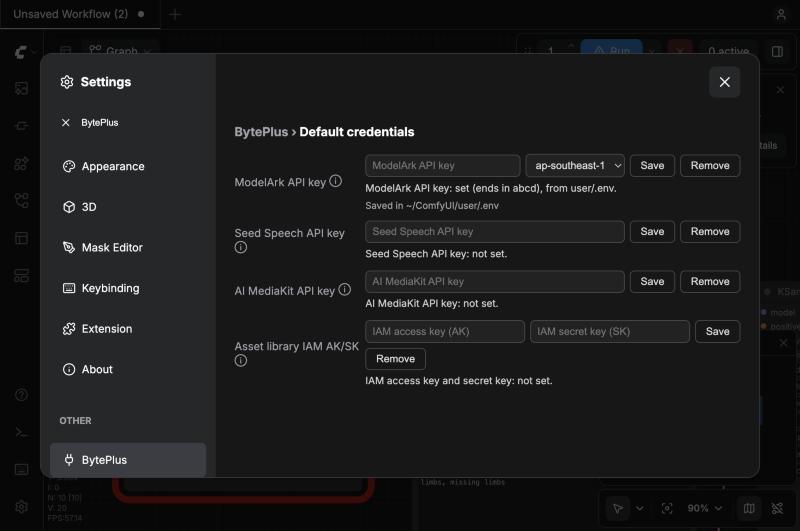The width and height of the screenshot is (800, 531).
Task: Click the fit view icon in canvas toolbar
Action: [x=667, y=508]
